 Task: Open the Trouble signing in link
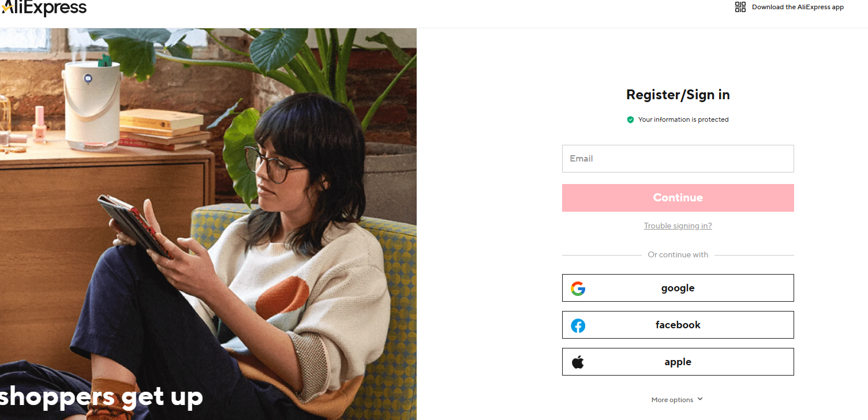678,226
